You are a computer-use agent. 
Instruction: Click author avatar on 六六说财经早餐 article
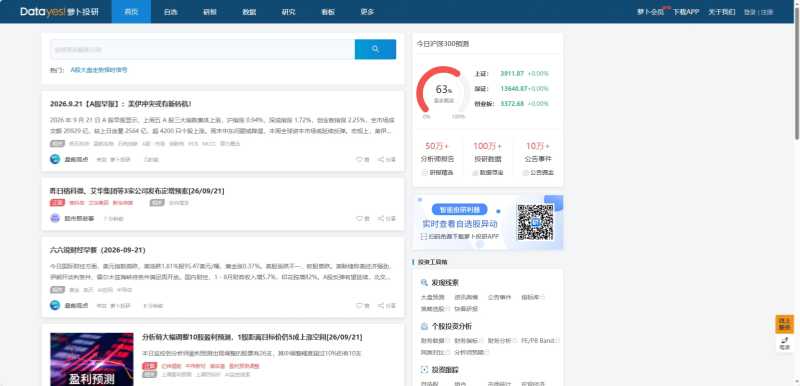click(x=55, y=305)
